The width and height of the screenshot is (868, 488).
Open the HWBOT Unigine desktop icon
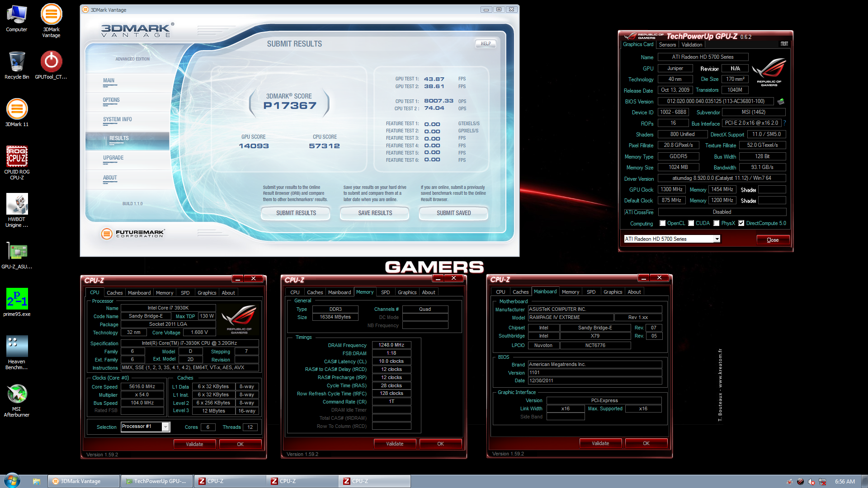point(17,210)
